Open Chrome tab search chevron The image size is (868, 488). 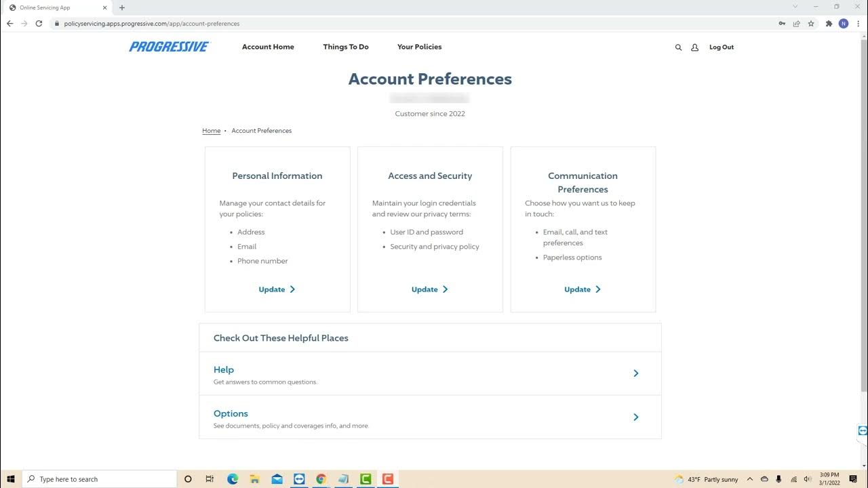795,7
